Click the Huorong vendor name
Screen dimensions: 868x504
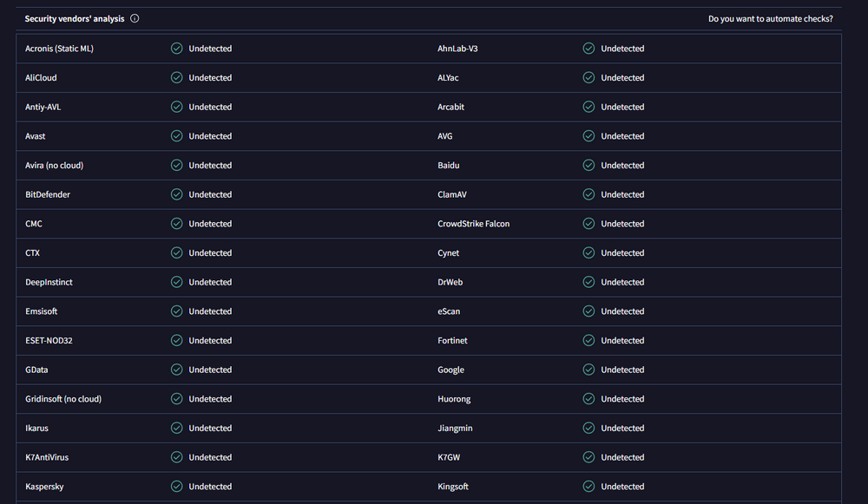coord(454,399)
